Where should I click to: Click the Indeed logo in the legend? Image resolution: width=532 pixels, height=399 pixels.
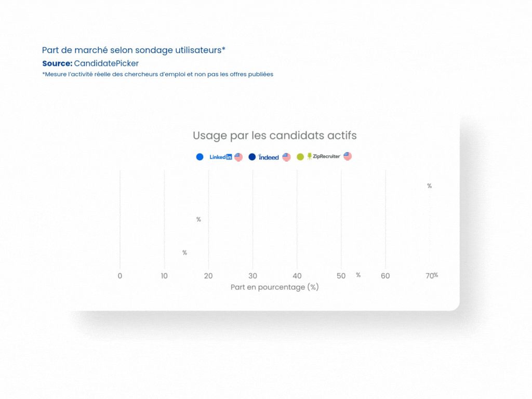[269, 157]
